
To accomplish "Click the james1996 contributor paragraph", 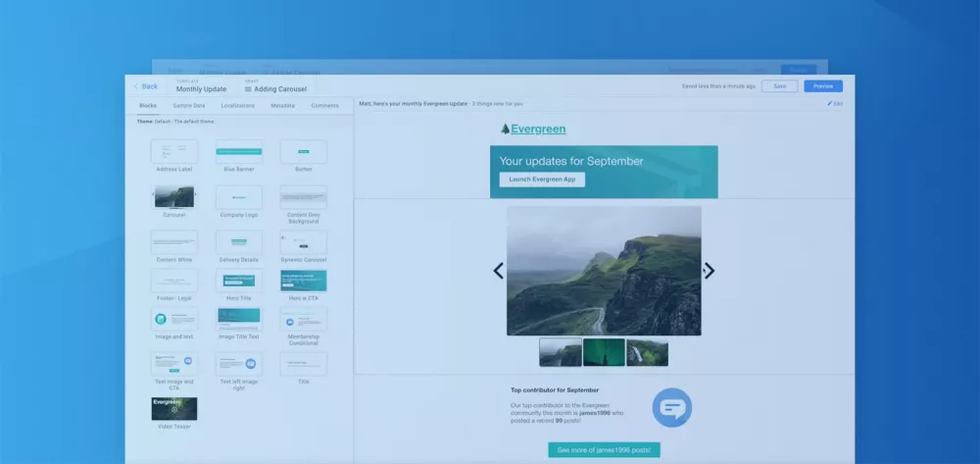I will point(566,413).
